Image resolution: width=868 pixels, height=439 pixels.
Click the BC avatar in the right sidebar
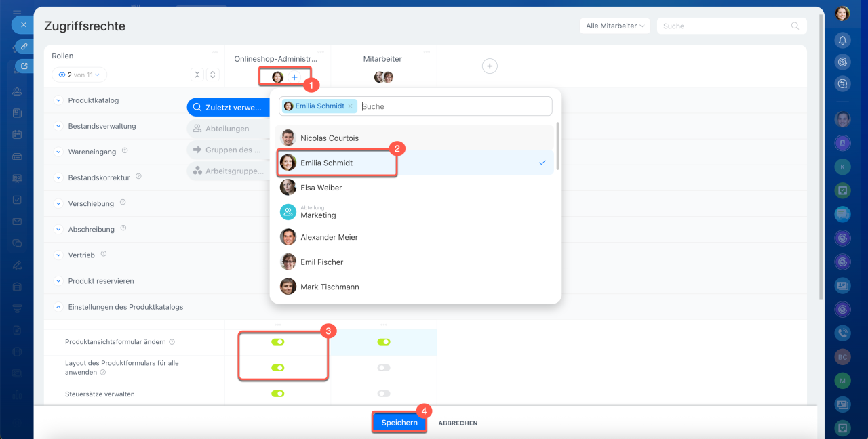click(842, 356)
